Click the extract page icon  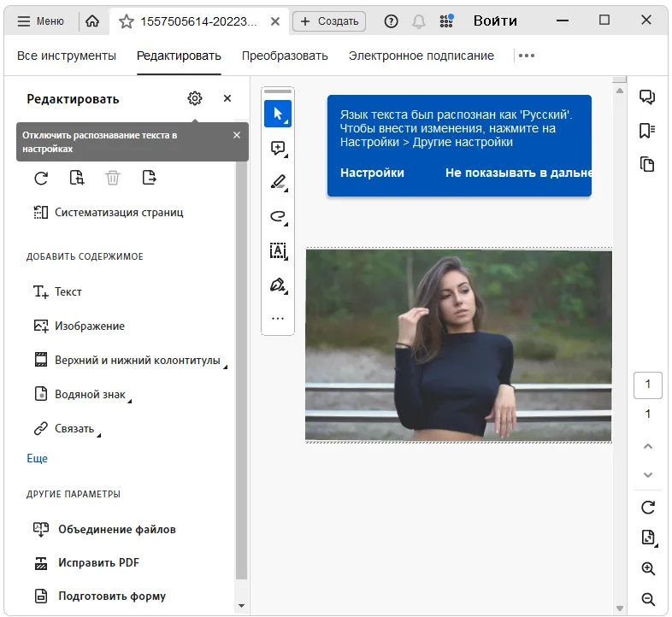pyautogui.click(x=149, y=178)
